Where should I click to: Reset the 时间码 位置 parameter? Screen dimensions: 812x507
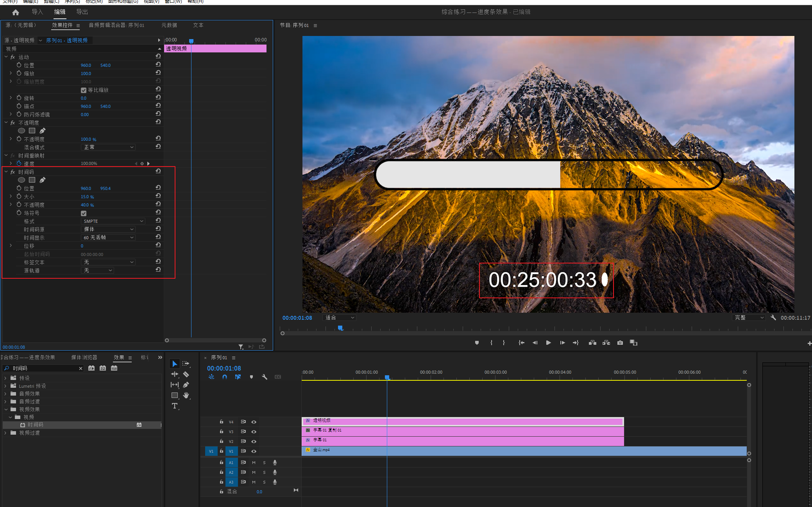[x=158, y=188]
